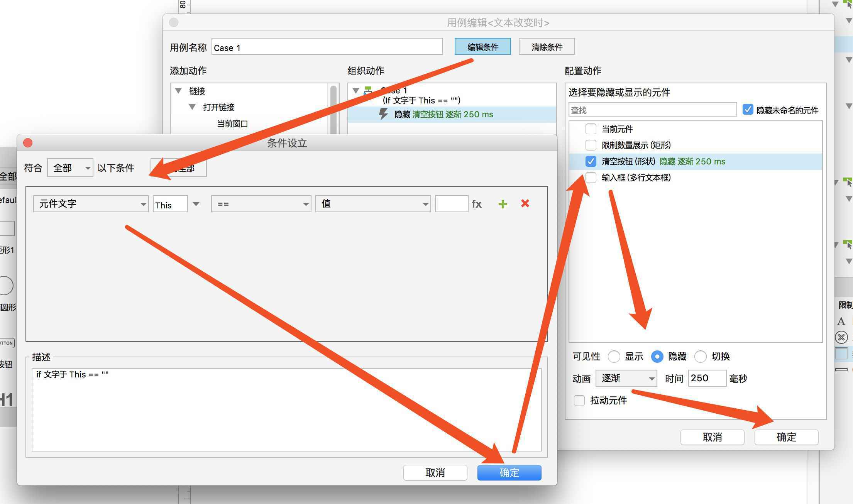Collapse the 打开链接 tree node

tap(192, 107)
